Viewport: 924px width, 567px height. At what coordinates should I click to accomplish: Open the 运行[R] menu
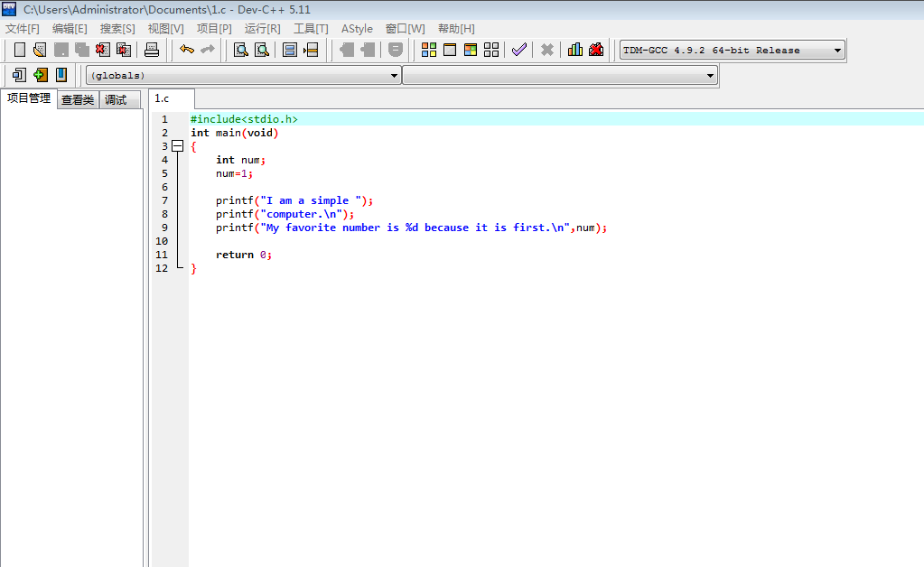[262, 29]
